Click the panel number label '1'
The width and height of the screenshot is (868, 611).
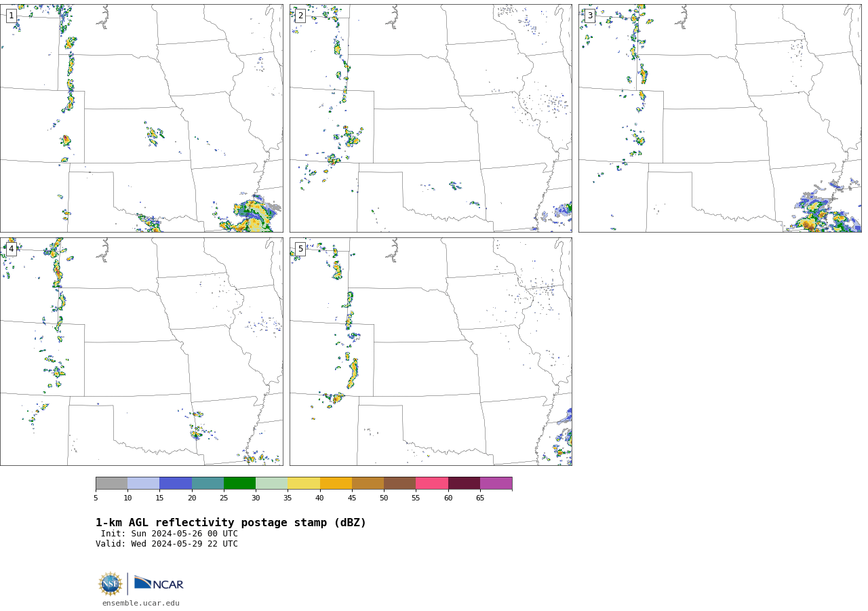tap(12, 16)
